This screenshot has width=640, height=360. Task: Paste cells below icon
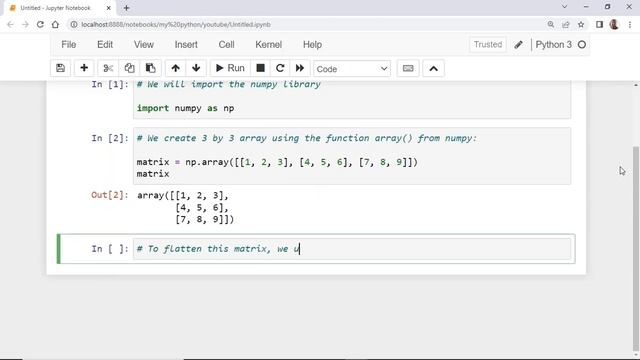point(151,68)
